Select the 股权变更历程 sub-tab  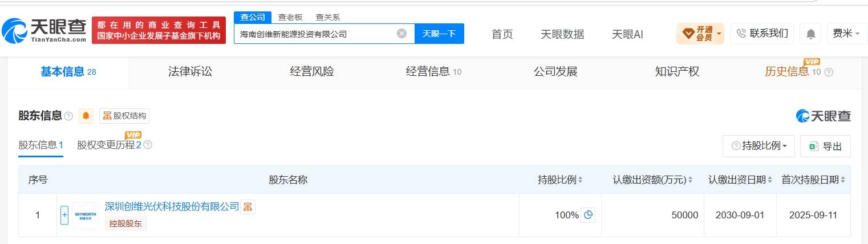[x=109, y=145]
